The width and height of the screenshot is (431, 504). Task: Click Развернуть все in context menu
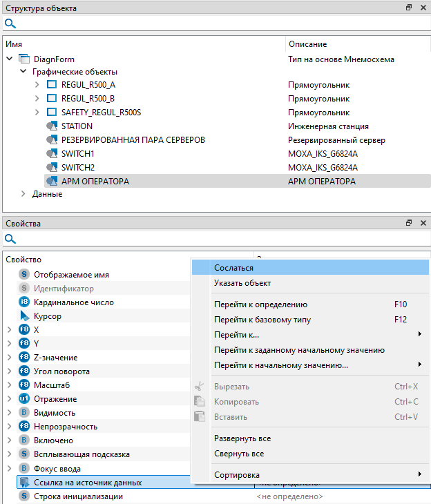(242, 438)
